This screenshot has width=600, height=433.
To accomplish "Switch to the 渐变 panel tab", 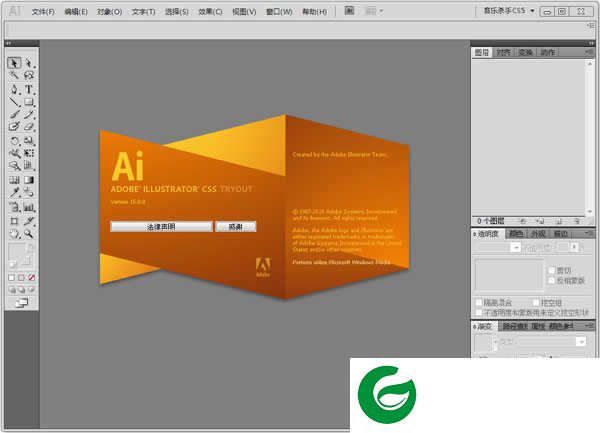I will 484,327.
